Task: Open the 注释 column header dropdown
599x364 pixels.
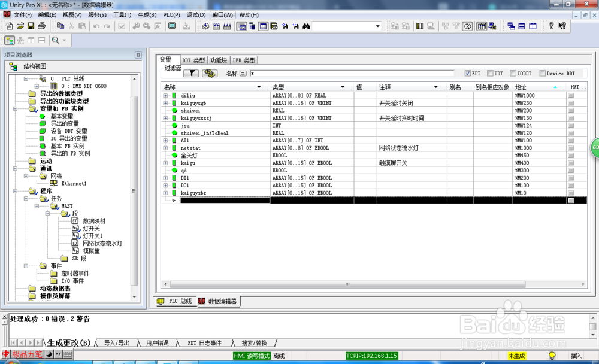Action: point(436,87)
